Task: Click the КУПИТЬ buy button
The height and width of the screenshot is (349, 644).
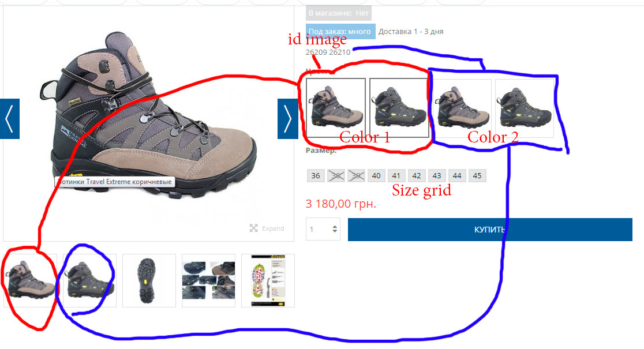Action: pyautogui.click(x=490, y=230)
